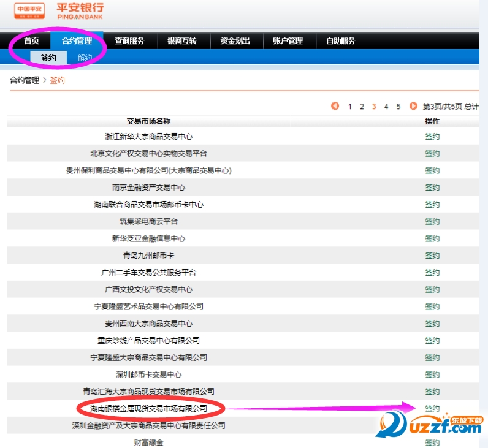
Task: Select the 深圳邮币卡交易中心 name
Action: (x=148, y=374)
